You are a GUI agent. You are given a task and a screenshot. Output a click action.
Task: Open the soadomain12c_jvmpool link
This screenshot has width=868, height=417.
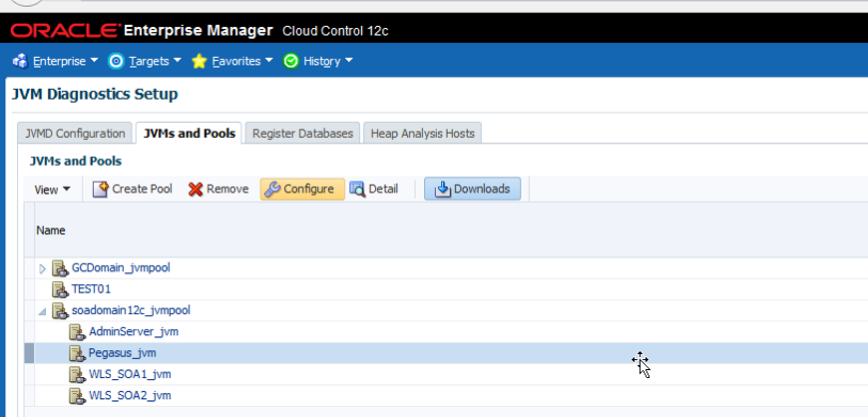click(131, 310)
